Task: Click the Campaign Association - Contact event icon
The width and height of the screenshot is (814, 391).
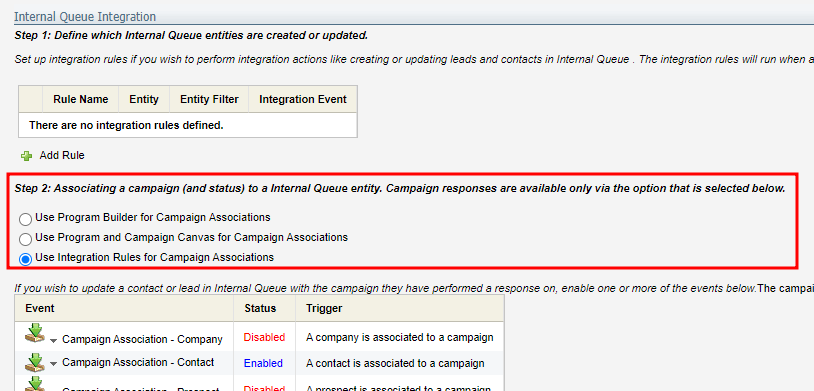Action: (35, 362)
